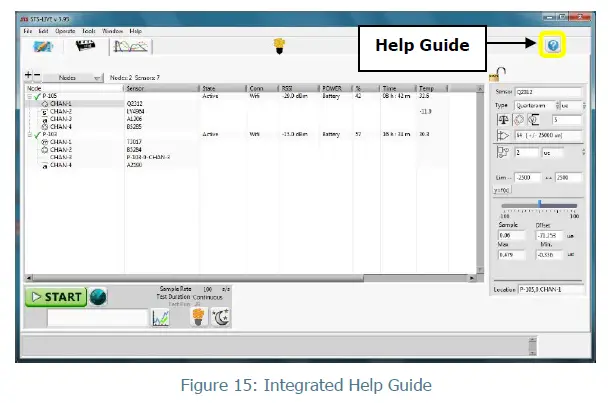Click sensor icon of P-103 CHAN-1
The width and height of the screenshot is (608, 403).
tap(45, 142)
